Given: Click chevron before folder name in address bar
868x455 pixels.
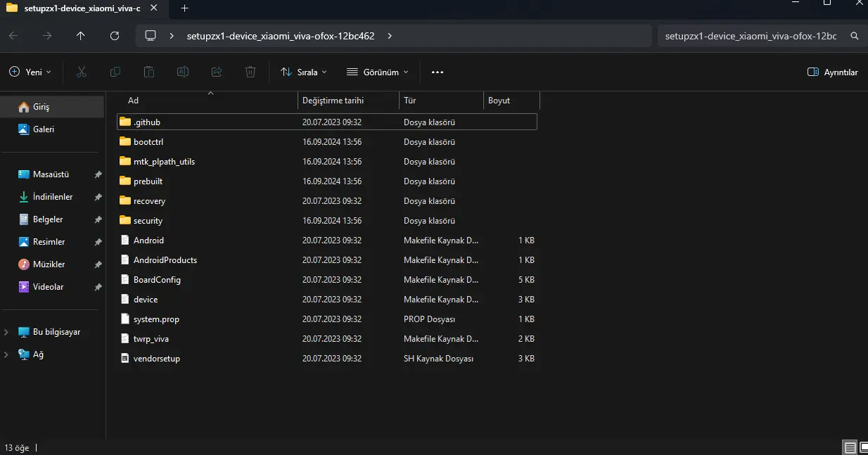Looking at the screenshot, I should pos(172,36).
